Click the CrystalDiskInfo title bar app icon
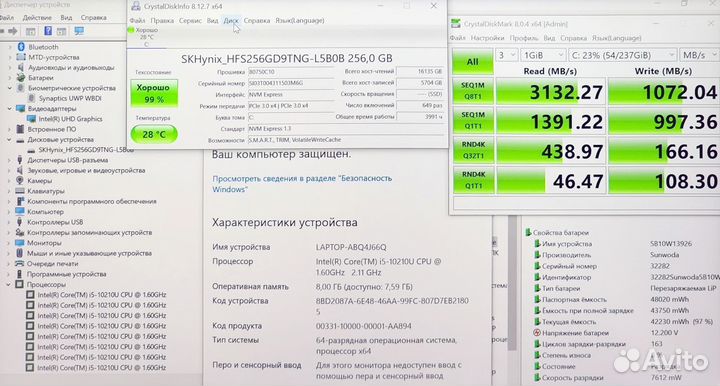Viewport: 720px width, 386px height. tap(136, 6)
